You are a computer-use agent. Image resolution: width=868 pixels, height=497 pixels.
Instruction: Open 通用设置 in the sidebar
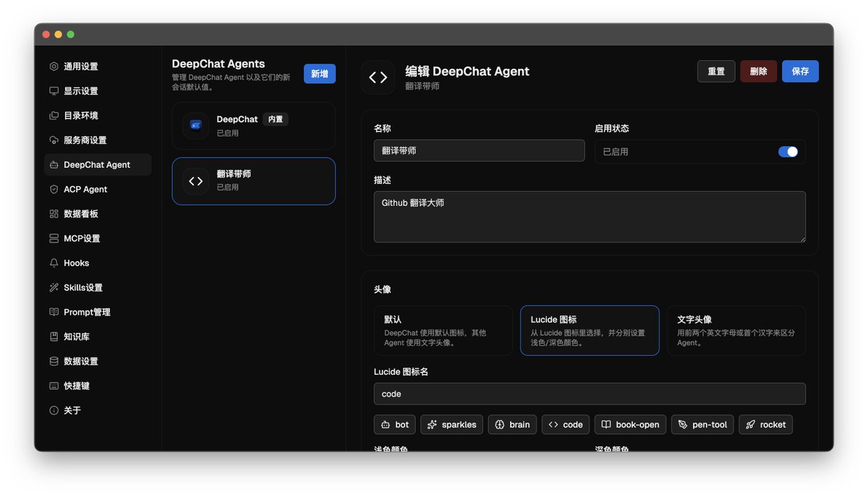[98, 67]
